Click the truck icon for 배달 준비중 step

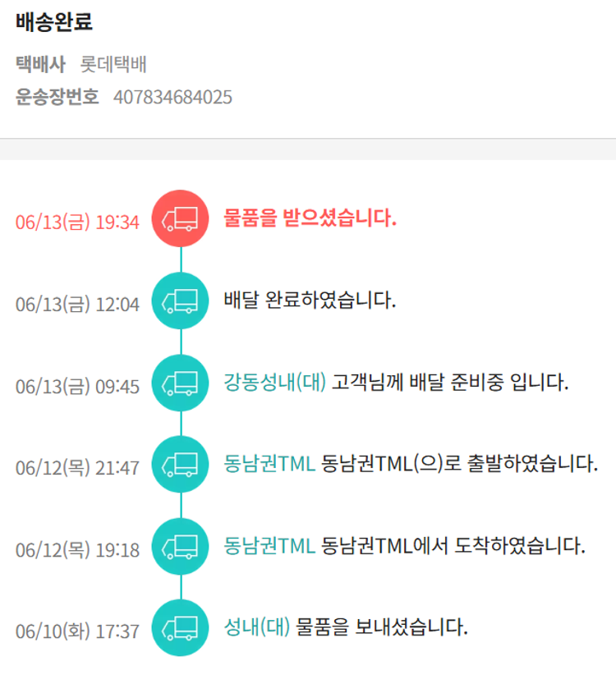point(181,383)
